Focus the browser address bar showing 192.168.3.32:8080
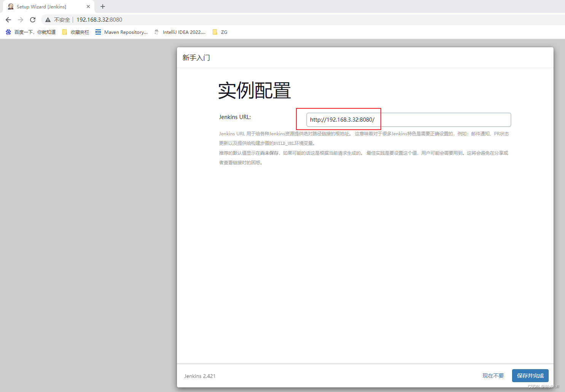This screenshot has height=392, width=565. coord(99,20)
